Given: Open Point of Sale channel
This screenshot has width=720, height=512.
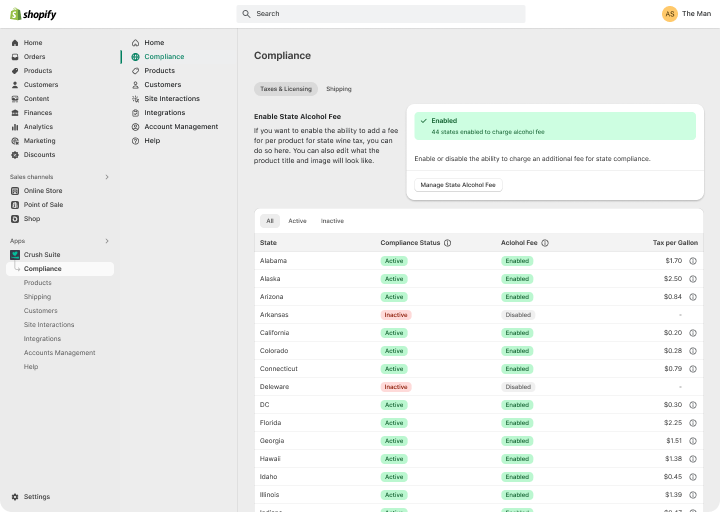Looking at the screenshot, I should tap(43, 205).
